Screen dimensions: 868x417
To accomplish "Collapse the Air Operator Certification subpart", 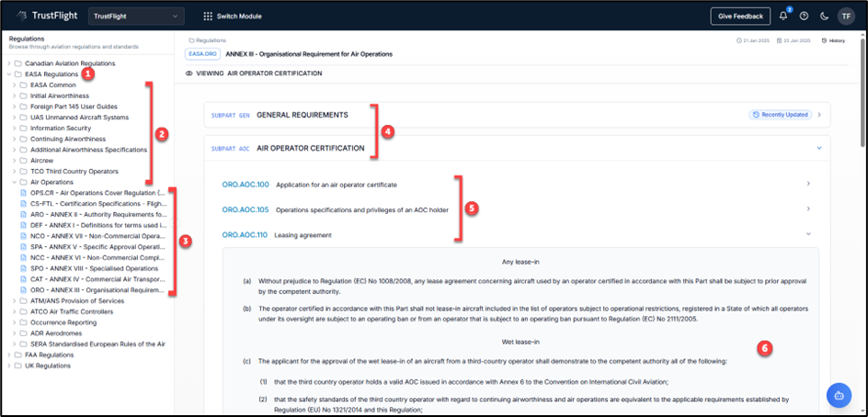I will tap(818, 148).
